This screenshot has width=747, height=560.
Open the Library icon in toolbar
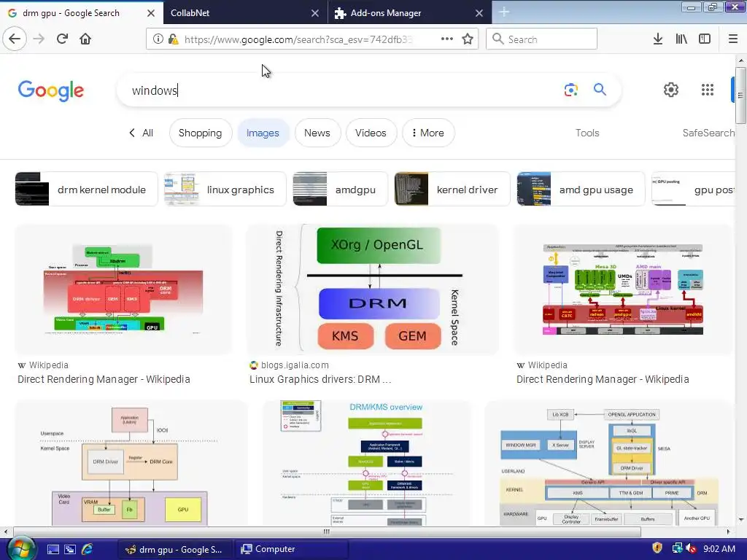(x=681, y=39)
